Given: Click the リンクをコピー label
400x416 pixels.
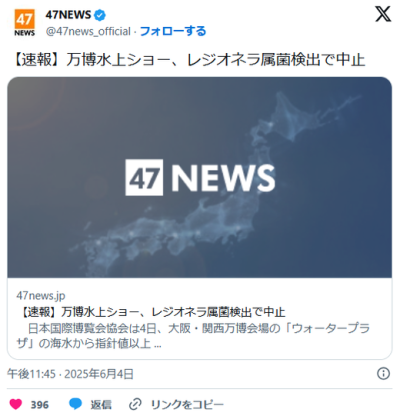Looking at the screenshot, I should point(187,405).
